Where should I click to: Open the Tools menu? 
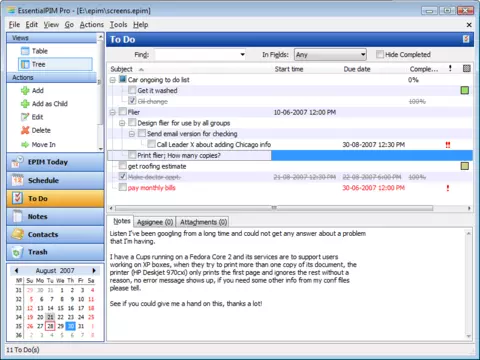(x=118, y=25)
